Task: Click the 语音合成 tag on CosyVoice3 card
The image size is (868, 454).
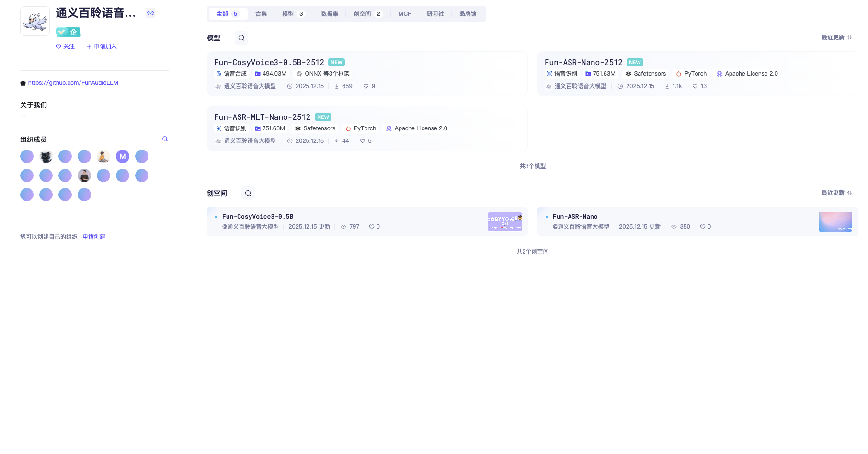Action: point(231,74)
